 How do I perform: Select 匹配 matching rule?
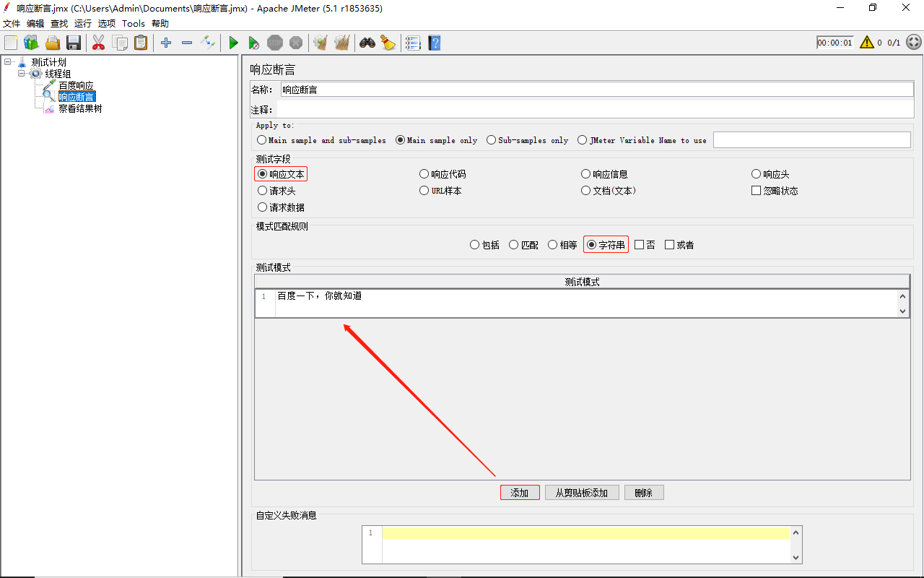click(523, 245)
